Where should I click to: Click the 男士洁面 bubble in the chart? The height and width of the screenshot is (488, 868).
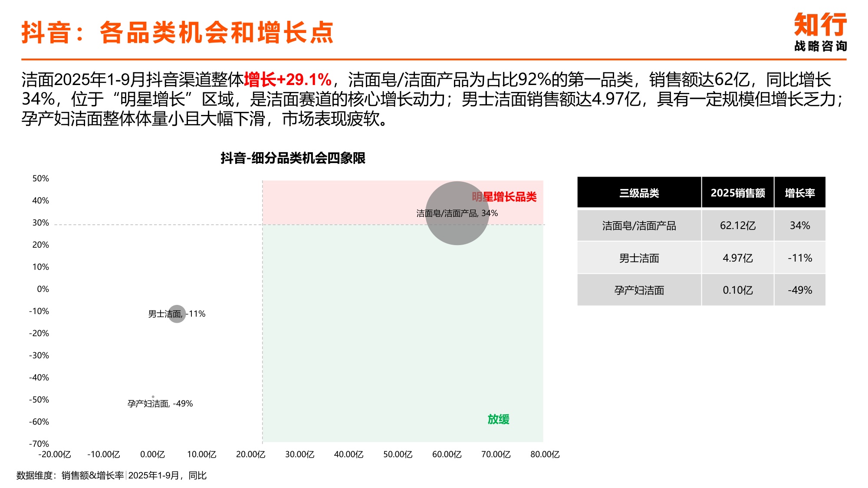[177, 314]
